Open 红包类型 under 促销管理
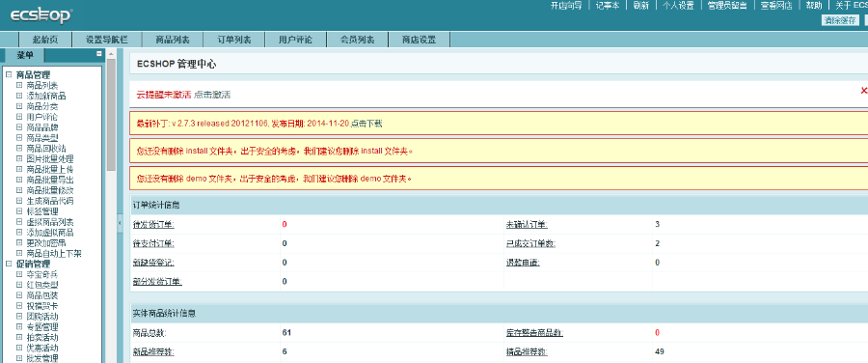Viewport: 868px width, 363px height. coord(42,285)
